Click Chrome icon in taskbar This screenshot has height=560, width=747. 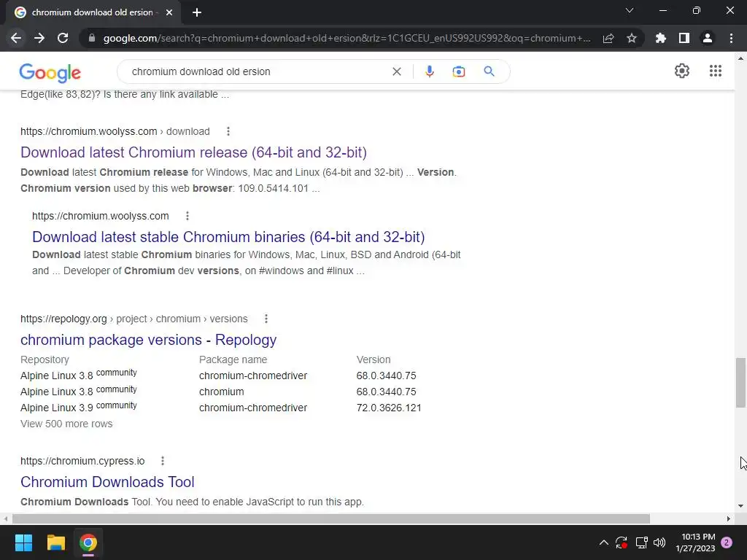pyautogui.click(x=88, y=542)
